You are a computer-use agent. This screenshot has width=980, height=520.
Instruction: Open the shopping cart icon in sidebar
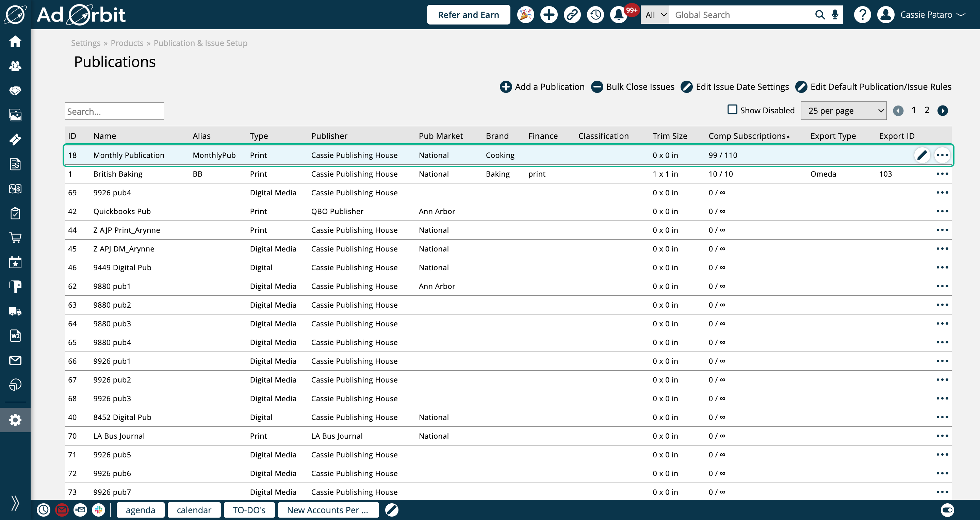(15, 238)
